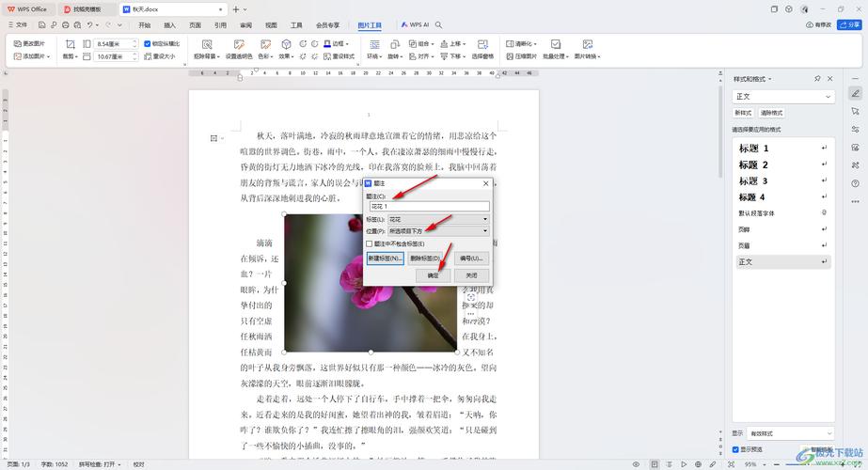Click the Reset Style (重设样式) button
The width and height of the screenshot is (868, 470).
pyautogui.click(x=339, y=56)
